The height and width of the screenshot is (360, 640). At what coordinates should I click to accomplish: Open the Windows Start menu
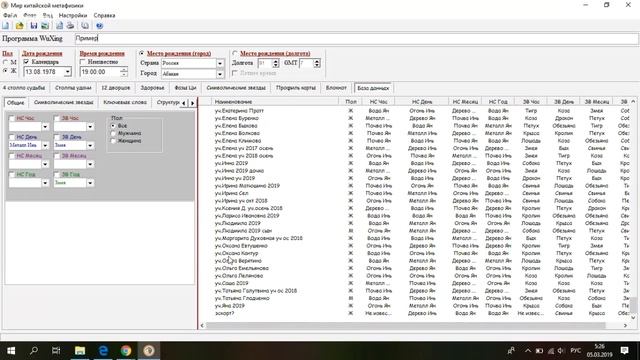point(11,351)
